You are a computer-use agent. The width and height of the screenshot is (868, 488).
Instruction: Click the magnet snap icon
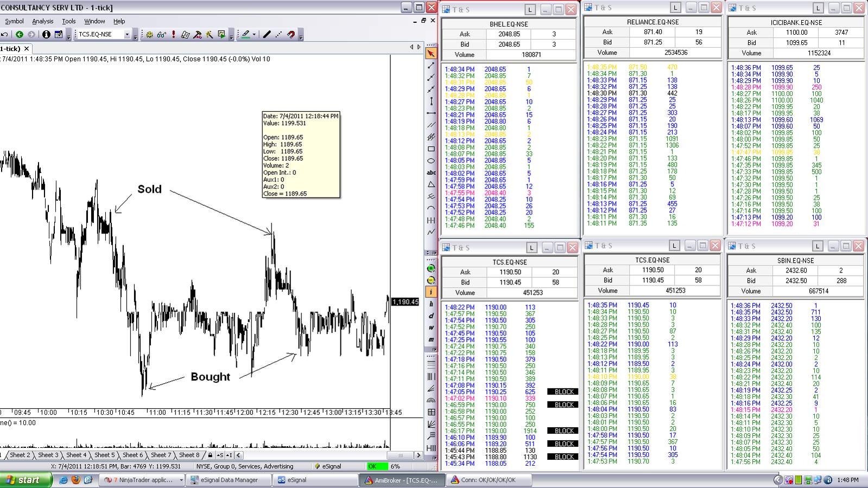(291, 34)
